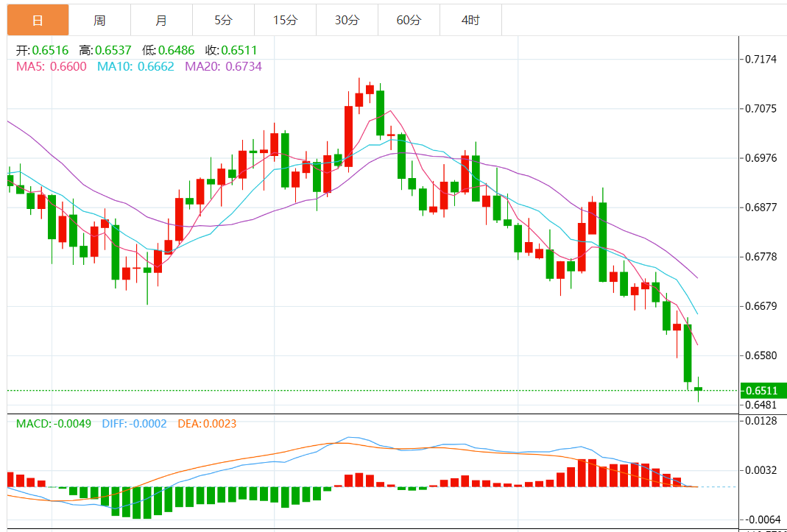Click the 收:0.6511 close price value

(x=231, y=50)
